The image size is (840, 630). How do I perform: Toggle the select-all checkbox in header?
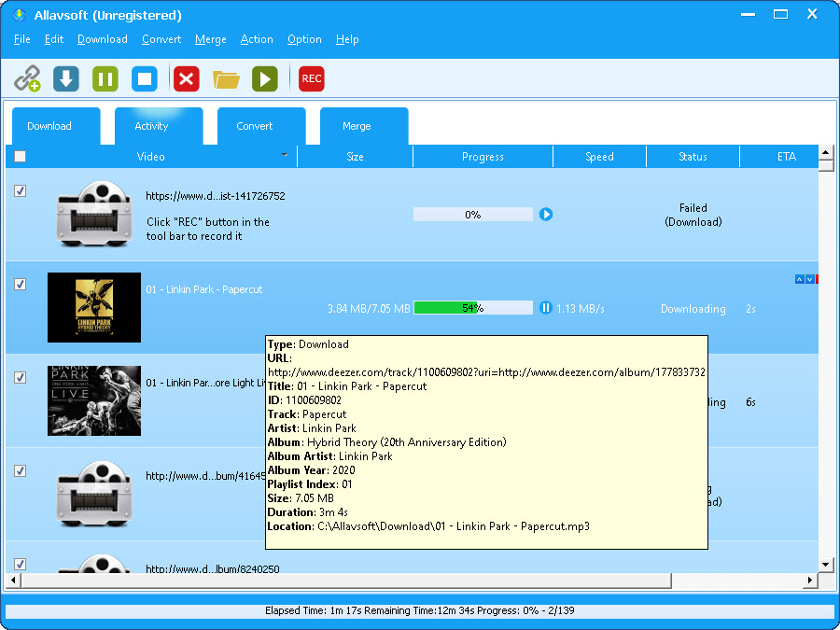(x=20, y=157)
